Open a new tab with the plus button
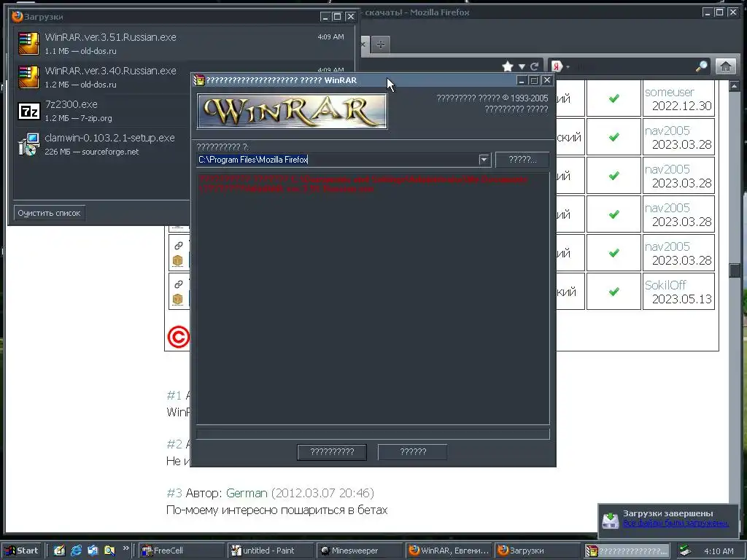This screenshot has width=747, height=560. pos(380,44)
